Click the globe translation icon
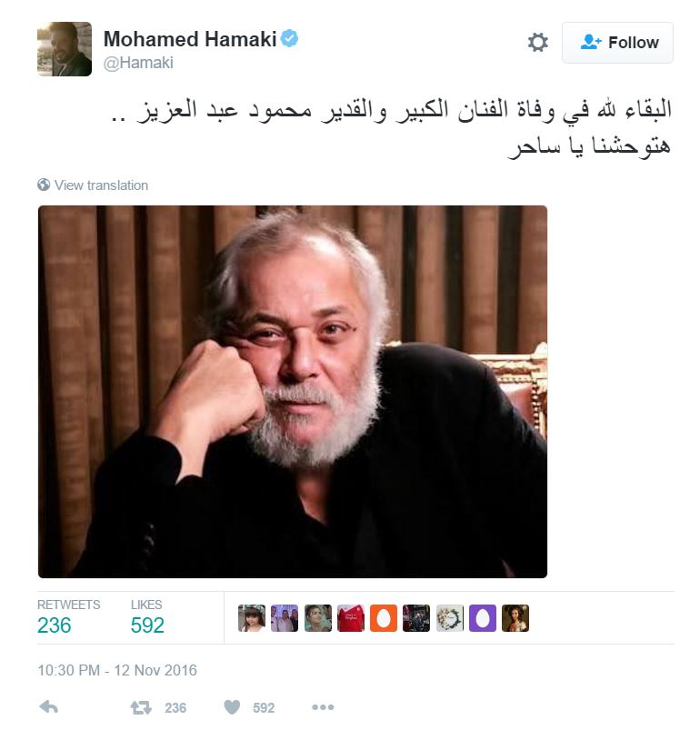Image resolution: width=700 pixels, height=730 pixels. [44, 185]
